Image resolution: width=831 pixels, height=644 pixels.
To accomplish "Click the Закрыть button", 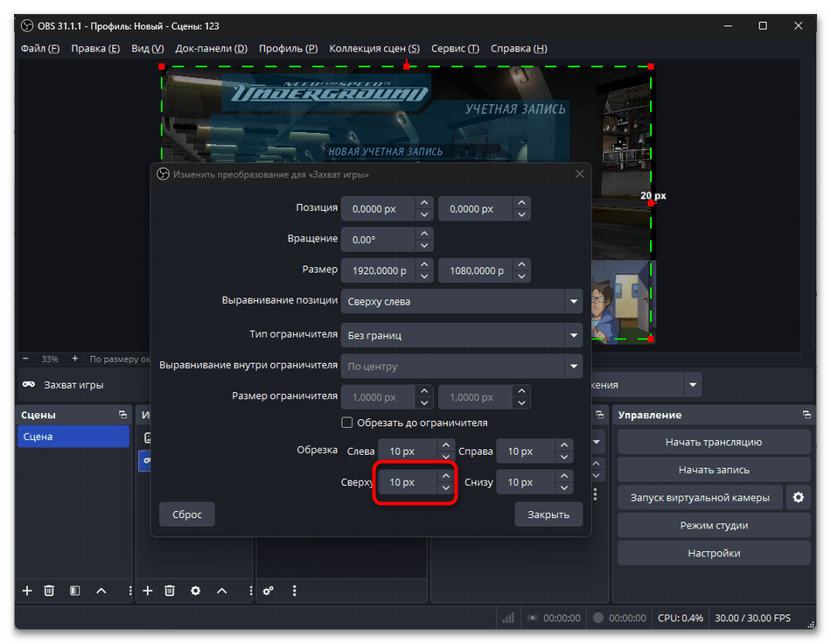I will [x=548, y=514].
